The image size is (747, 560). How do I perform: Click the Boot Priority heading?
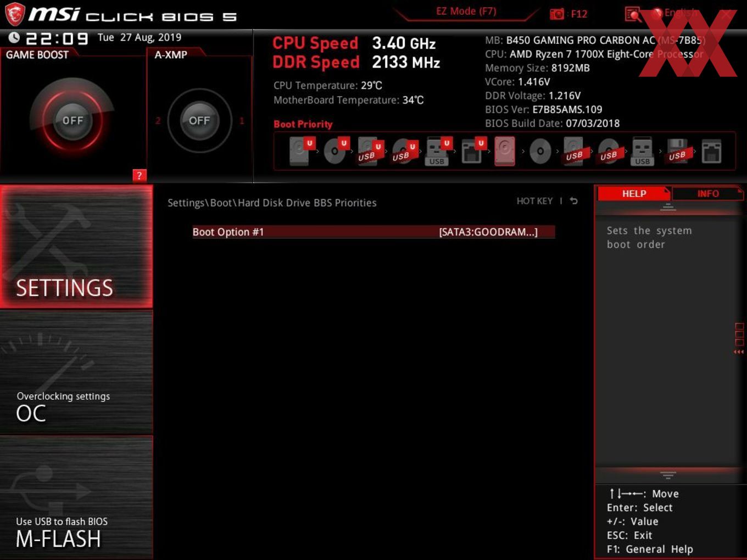(303, 124)
